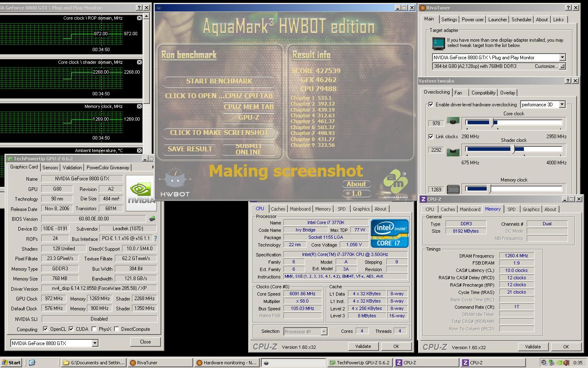The width and height of the screenshot is (588, 368).
Task: Switch to Mainboard tab in CPU-Z CPU window
Action: tap(300, 209)
